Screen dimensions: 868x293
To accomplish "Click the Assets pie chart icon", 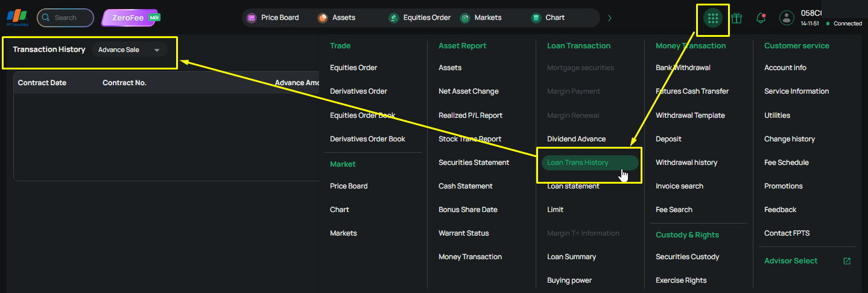I will tap(323, 18).
